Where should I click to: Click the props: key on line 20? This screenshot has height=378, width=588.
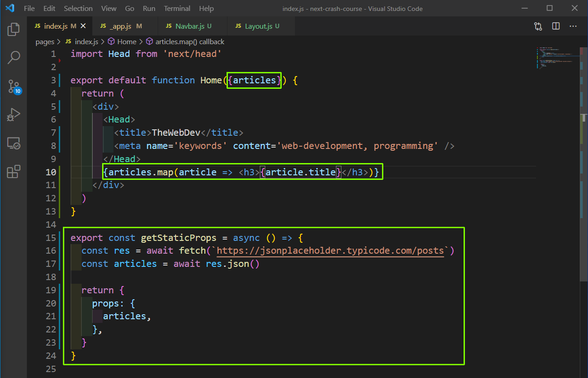click(x=108, y=303)
